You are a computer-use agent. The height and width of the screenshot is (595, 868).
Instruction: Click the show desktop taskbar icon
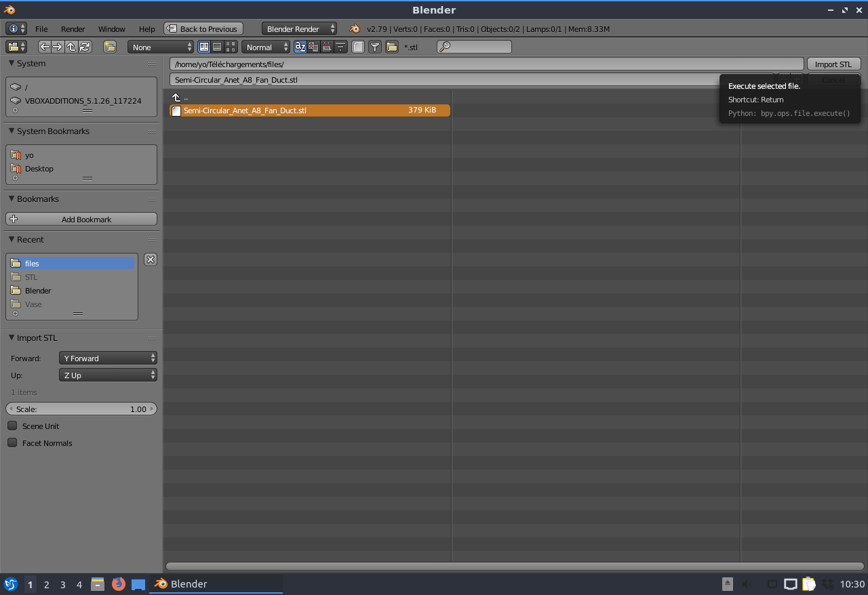(138, 584)
